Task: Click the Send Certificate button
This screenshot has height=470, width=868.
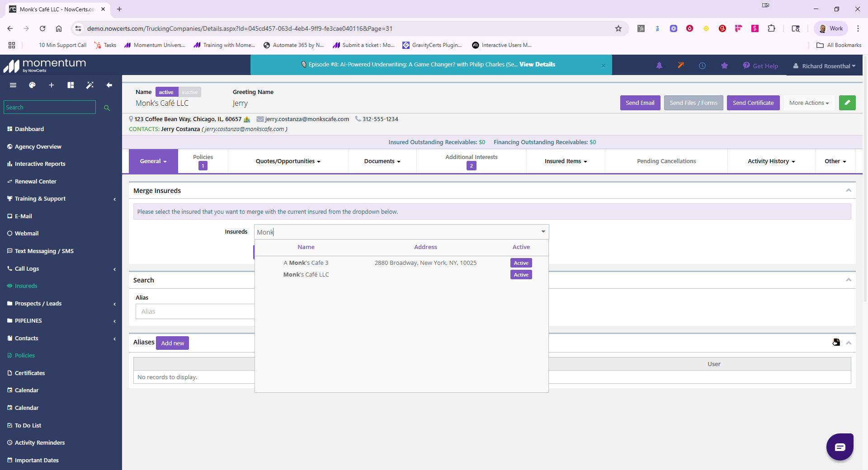Action: click(x=753, y=103)
